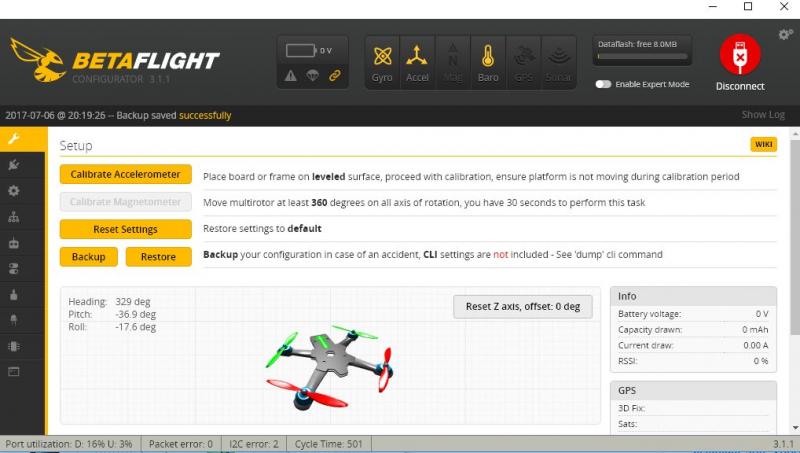The width and height of the screenshot is (800, 453).
Task: Click Port utilization status bar entry
Action: pyautogui.click(x=69, y=444)
